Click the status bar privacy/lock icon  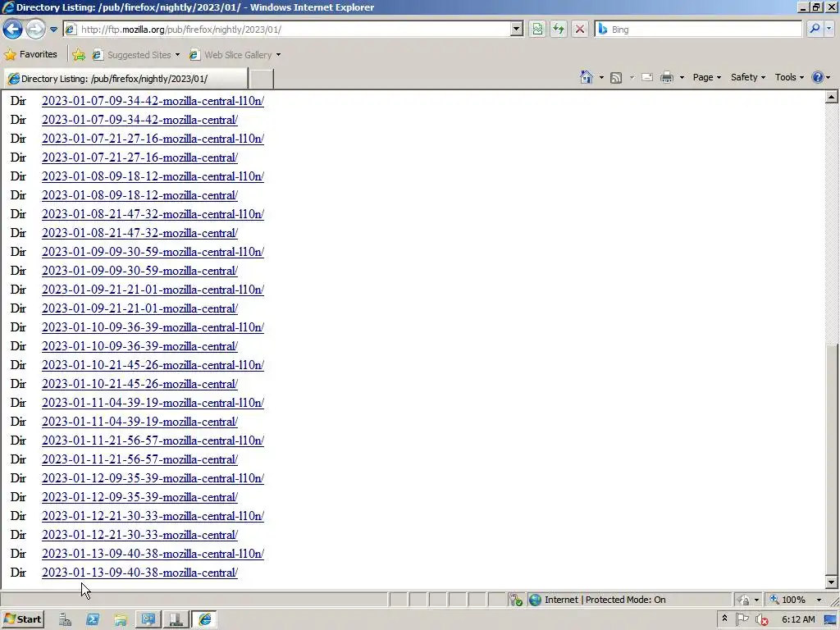743,600
